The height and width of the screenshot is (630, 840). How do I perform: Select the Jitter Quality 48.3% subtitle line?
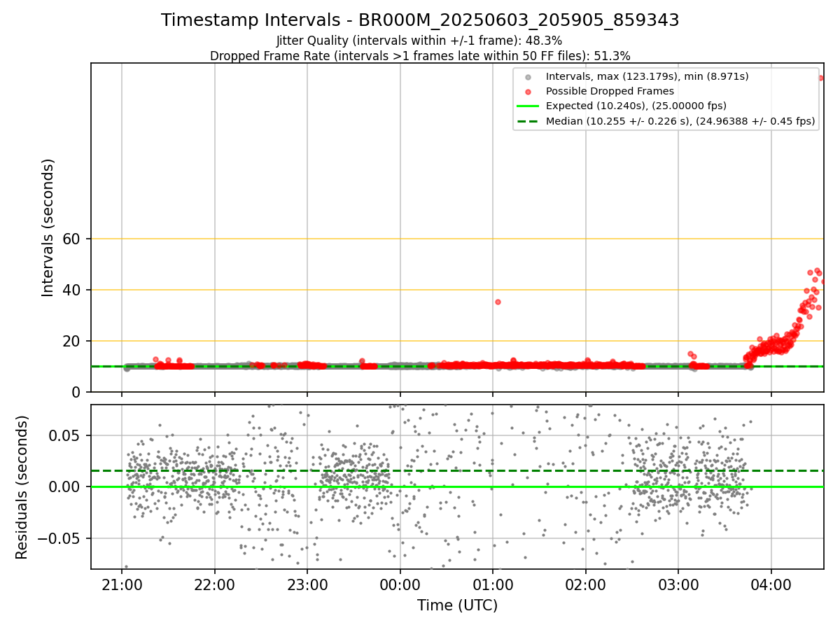[419, 41]
